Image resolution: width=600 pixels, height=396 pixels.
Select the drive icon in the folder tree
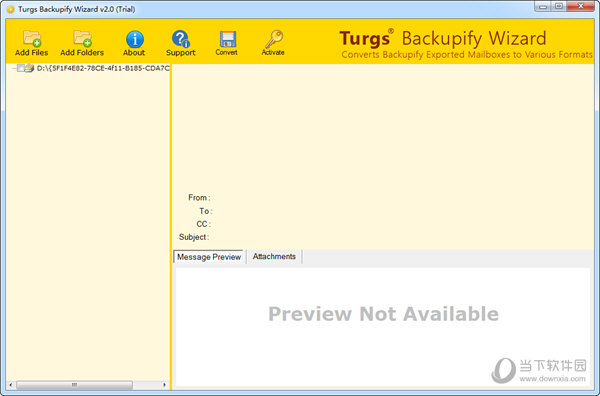point(29,68)
